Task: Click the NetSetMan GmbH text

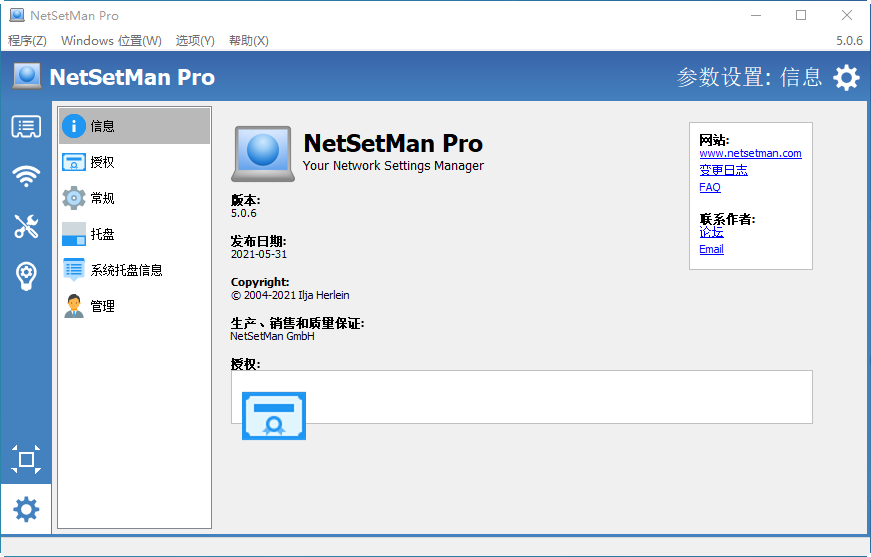Action: tap(272, 337)
